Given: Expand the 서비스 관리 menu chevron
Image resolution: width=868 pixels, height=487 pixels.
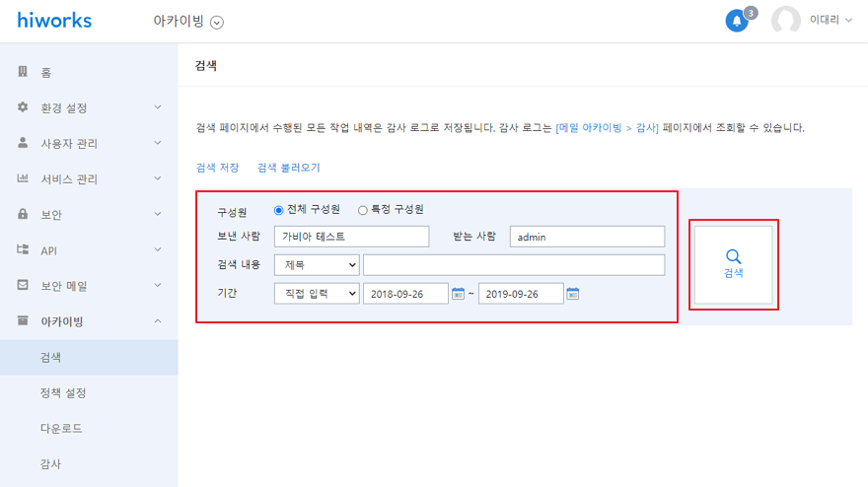Looking at the screenshot, I should pyautogui.click(x=158, y=178).
